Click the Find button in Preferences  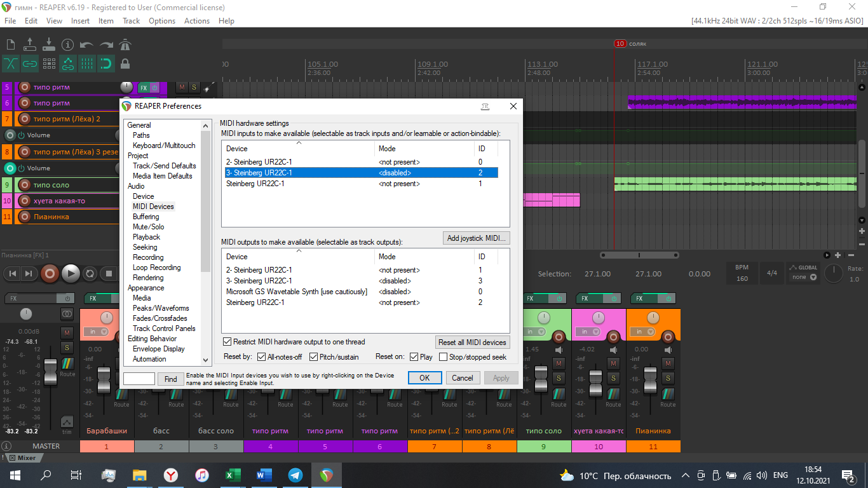(x=171, y=379)
